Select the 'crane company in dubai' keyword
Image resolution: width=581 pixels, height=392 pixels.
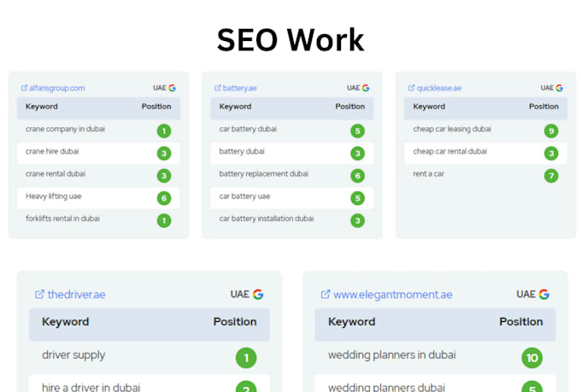(65, 129)
